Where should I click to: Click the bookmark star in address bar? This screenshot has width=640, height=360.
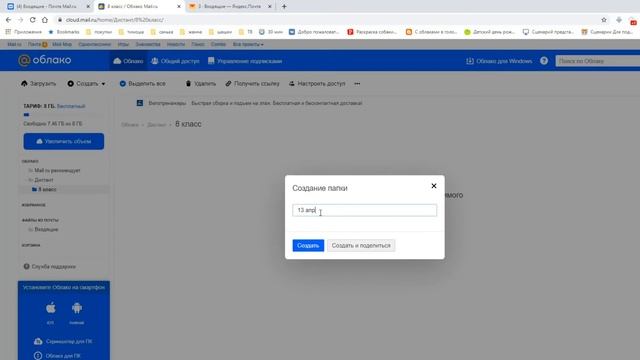604,20
